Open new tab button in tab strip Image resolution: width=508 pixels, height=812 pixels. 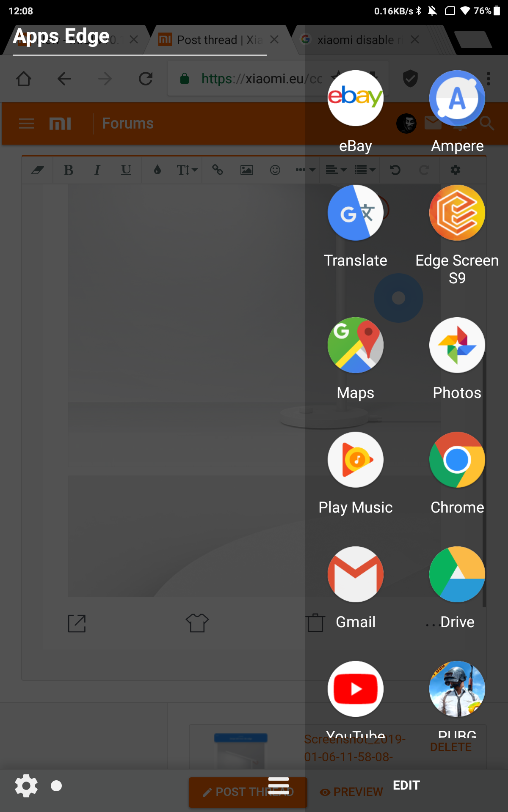pyautogui.click(x=473, y=40)
